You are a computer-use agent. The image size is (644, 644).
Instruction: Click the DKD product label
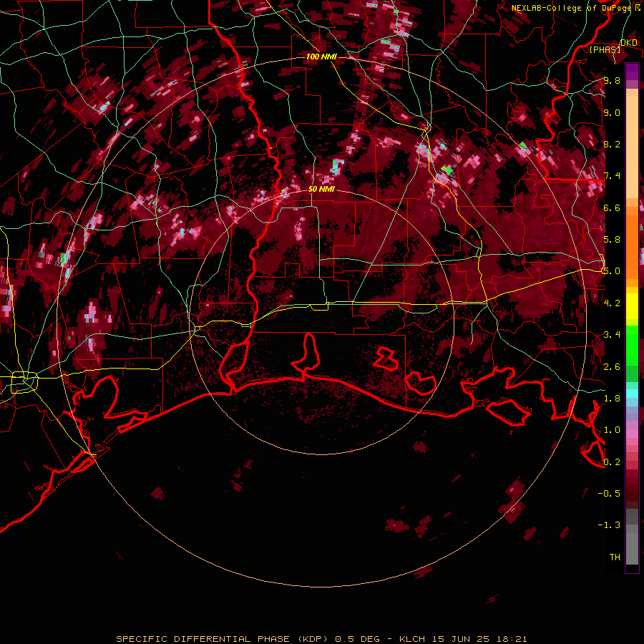[629, 43]
